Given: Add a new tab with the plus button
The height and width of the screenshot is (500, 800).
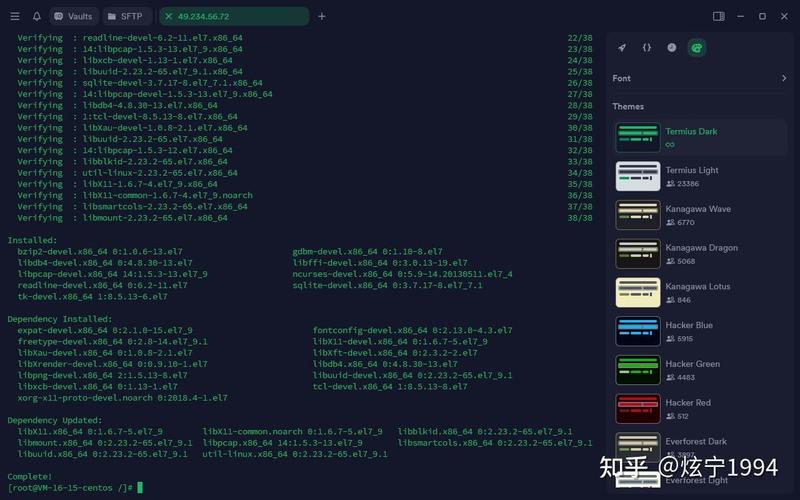Looking at the screenshot, I should [x=322, y=16].
